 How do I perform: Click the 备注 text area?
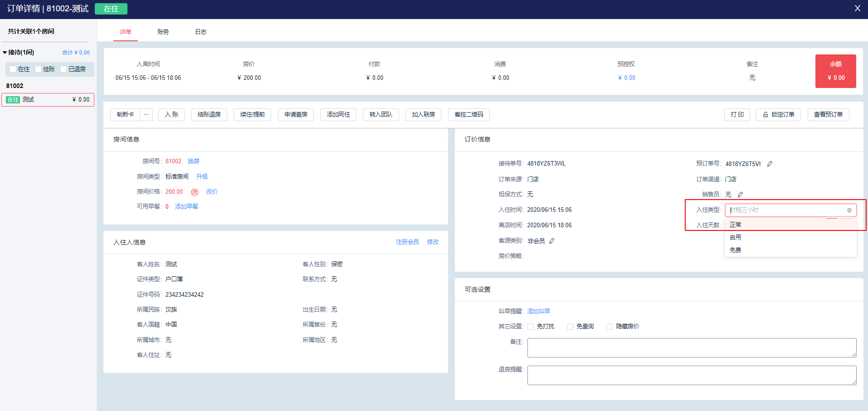click(x=692, y=347)
